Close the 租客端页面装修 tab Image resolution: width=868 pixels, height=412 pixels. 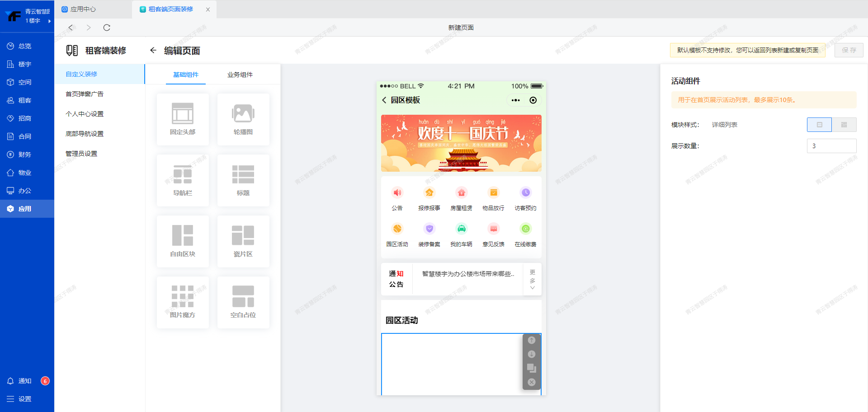208,9
